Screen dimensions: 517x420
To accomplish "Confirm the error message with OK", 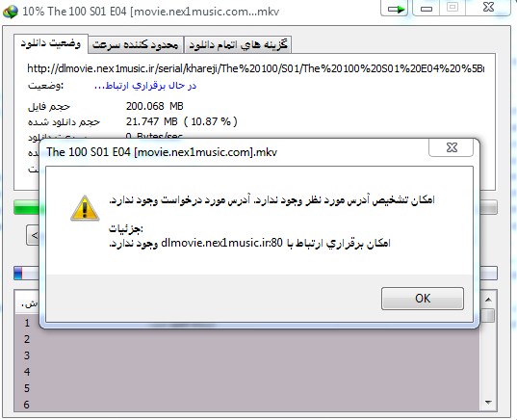I will (x=423, y=299).
